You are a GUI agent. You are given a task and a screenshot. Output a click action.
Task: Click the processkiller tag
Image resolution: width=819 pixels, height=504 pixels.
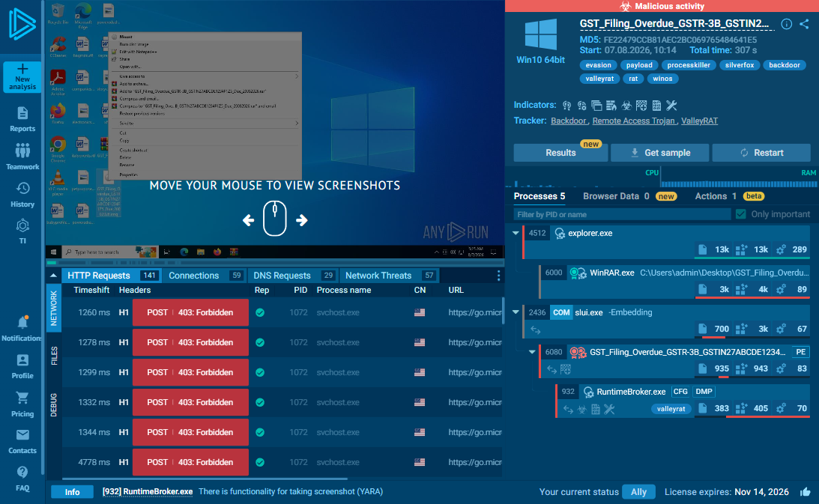[x=689, y=64]
